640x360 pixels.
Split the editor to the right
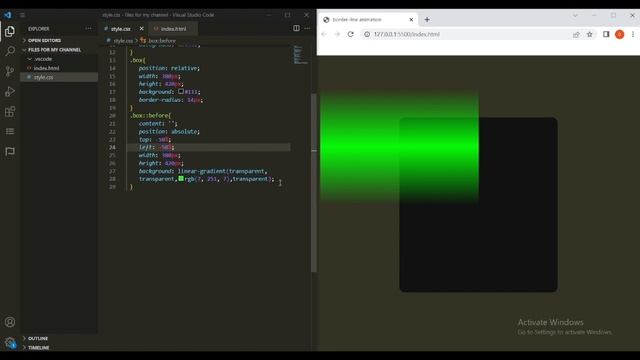(296, 28)
